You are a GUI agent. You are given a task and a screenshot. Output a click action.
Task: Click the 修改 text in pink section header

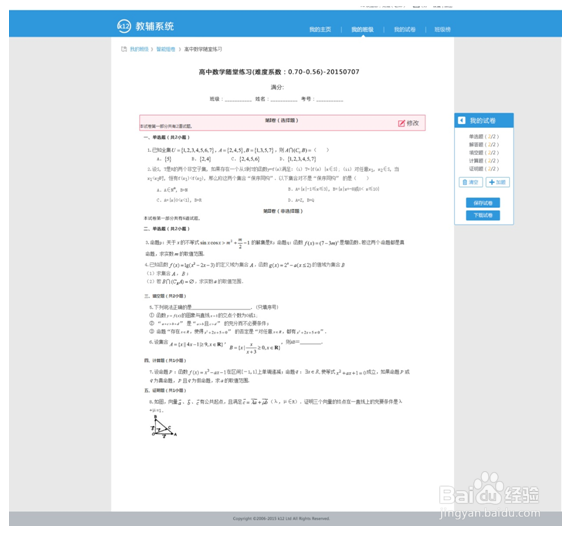pyautogui.click(x=413, y=123)
